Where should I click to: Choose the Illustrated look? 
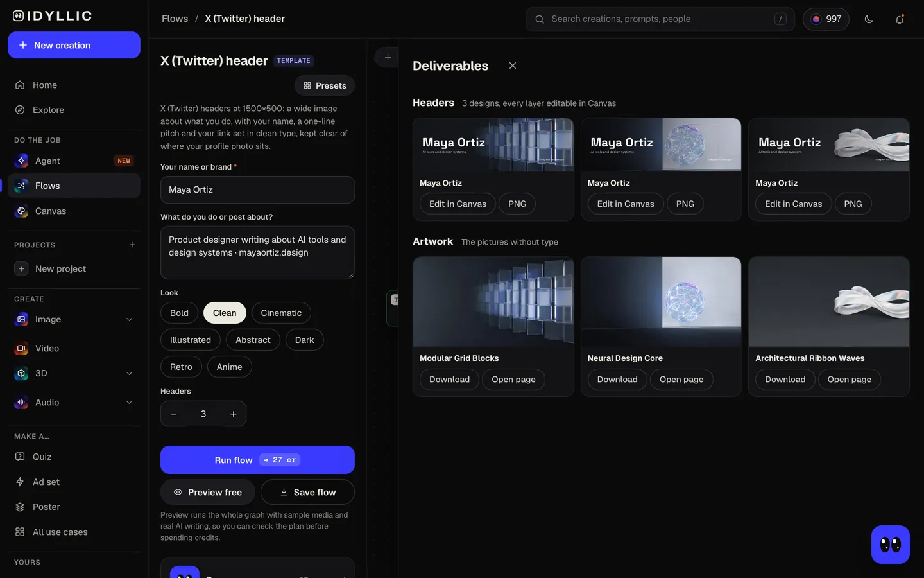coord(191,340)
